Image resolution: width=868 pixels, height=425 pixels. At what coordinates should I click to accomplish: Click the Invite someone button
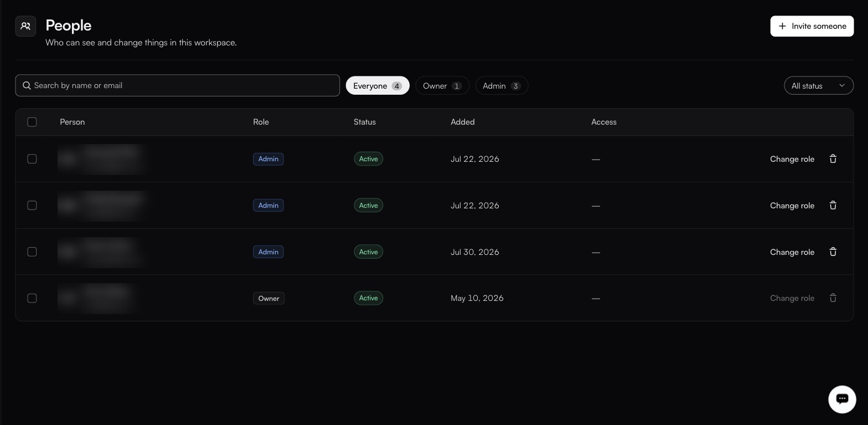[812, 26]
